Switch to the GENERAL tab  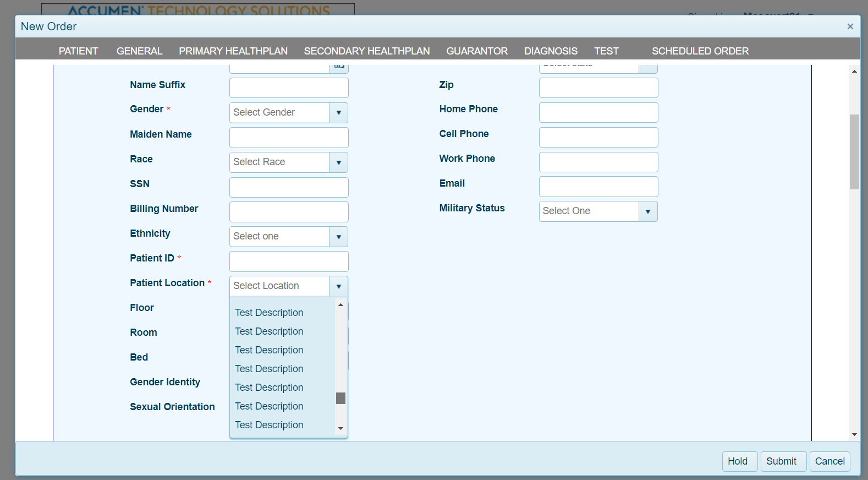[139, 51]
